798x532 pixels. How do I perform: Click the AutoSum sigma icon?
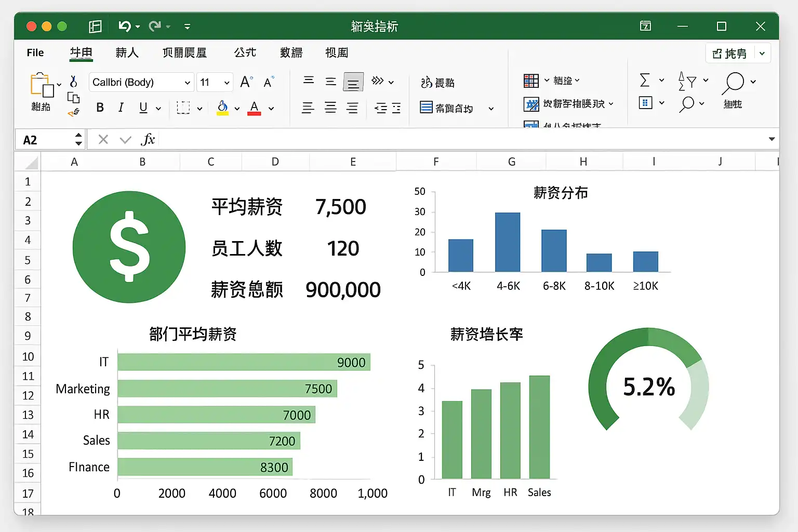pos(645,81)
